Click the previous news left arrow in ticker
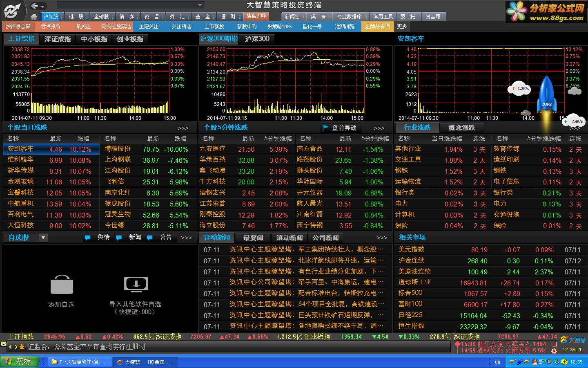This screenshot has height=368, width=588. 11,347
